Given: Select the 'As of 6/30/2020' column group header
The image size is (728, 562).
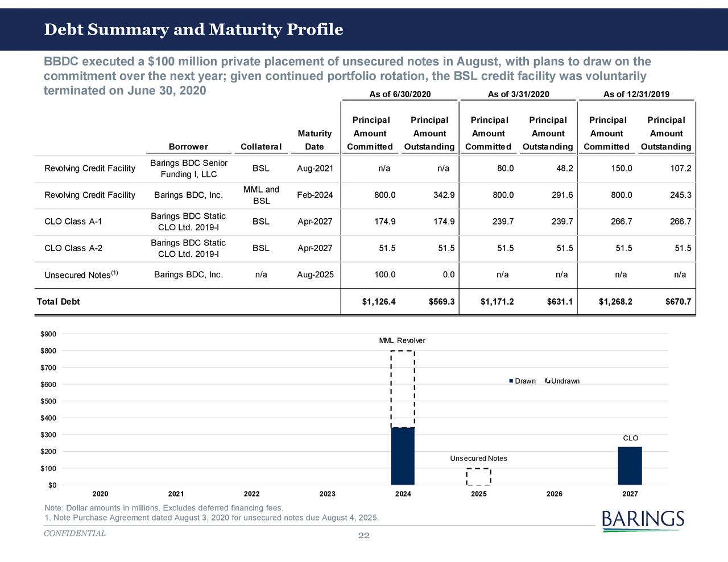Looking at the screenshot, I should [x=400, y=94].
